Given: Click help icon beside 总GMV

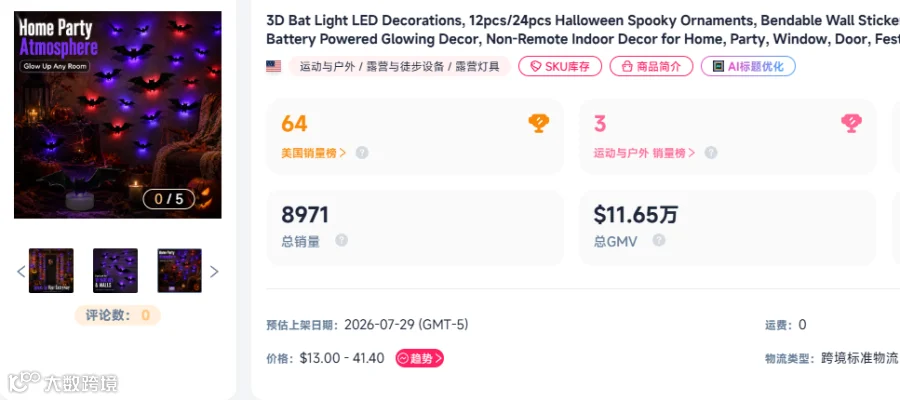Looking at the screenshot, I should coord(659,240).
